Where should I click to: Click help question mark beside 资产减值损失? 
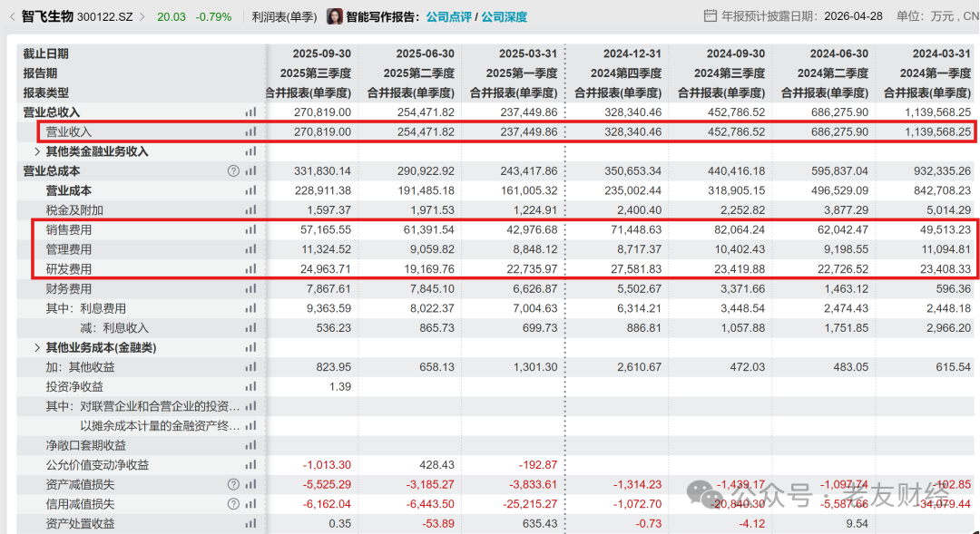click(233, 485)
